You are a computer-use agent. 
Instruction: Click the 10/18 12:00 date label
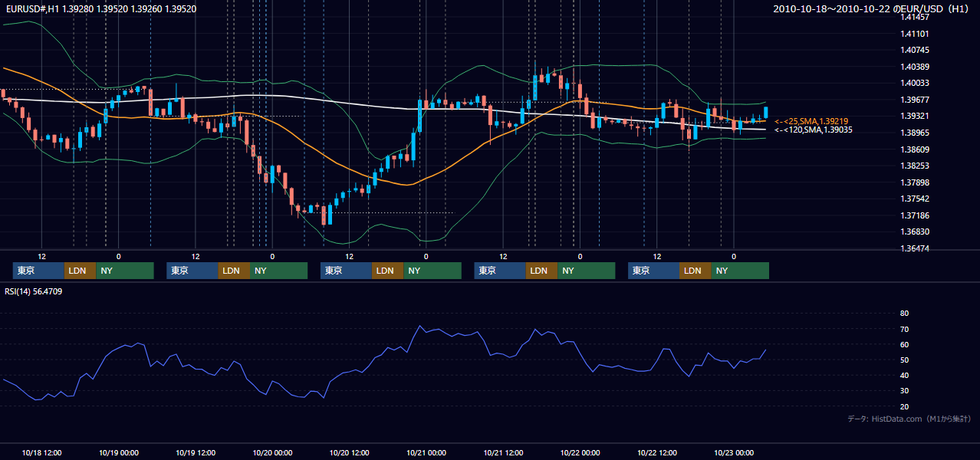tap(42, 452)
